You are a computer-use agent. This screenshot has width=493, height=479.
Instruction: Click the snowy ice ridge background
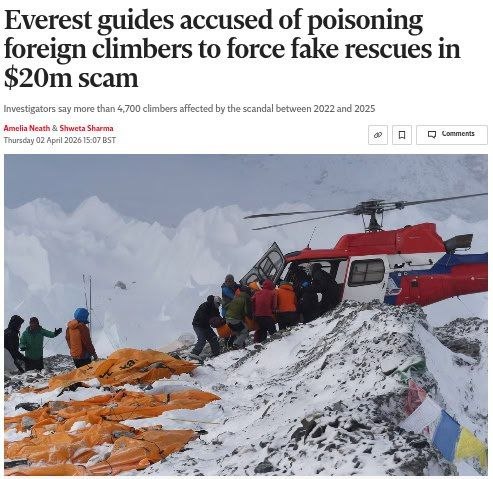point(133,240)
